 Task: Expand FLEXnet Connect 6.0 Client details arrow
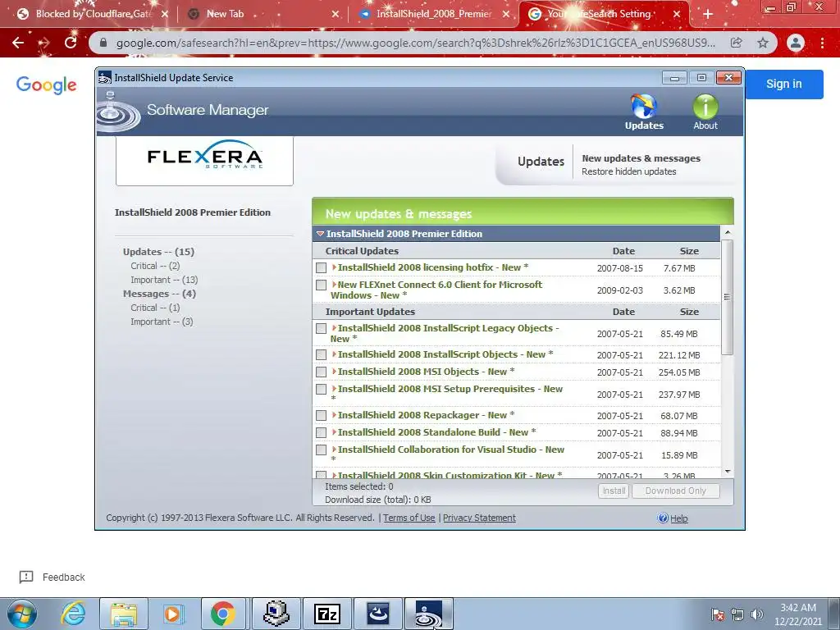point(335,285)
